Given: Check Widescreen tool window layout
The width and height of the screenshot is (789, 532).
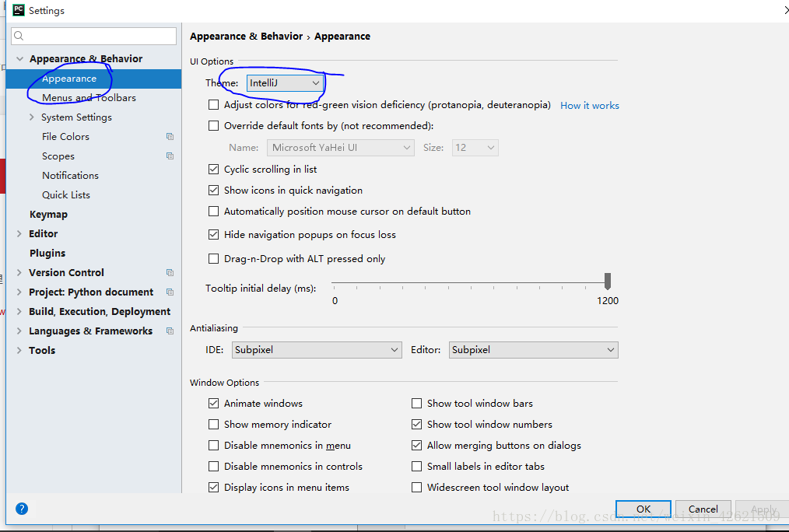Looking at the screenshot, I should click(416, 487).
